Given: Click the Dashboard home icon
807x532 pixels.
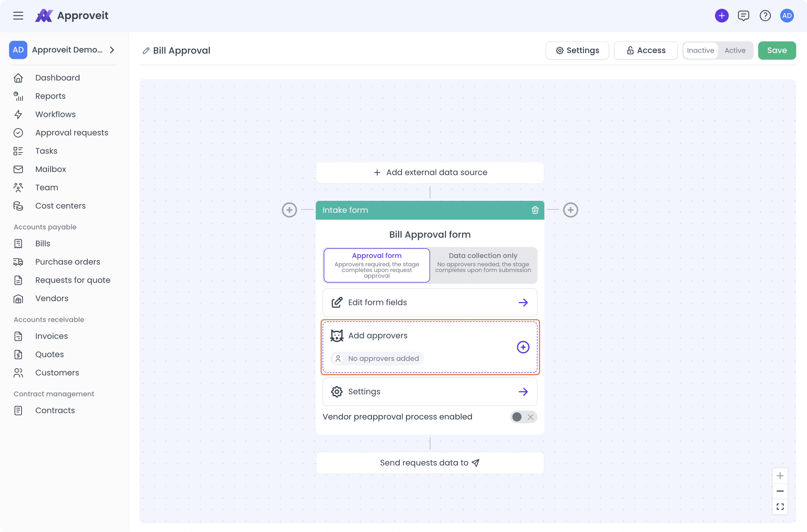Looking at the screenshot, I should coord(18,78).
